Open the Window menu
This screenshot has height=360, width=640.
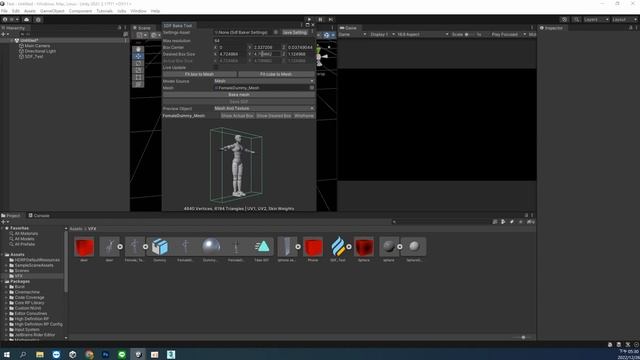[x=138, y=11]
